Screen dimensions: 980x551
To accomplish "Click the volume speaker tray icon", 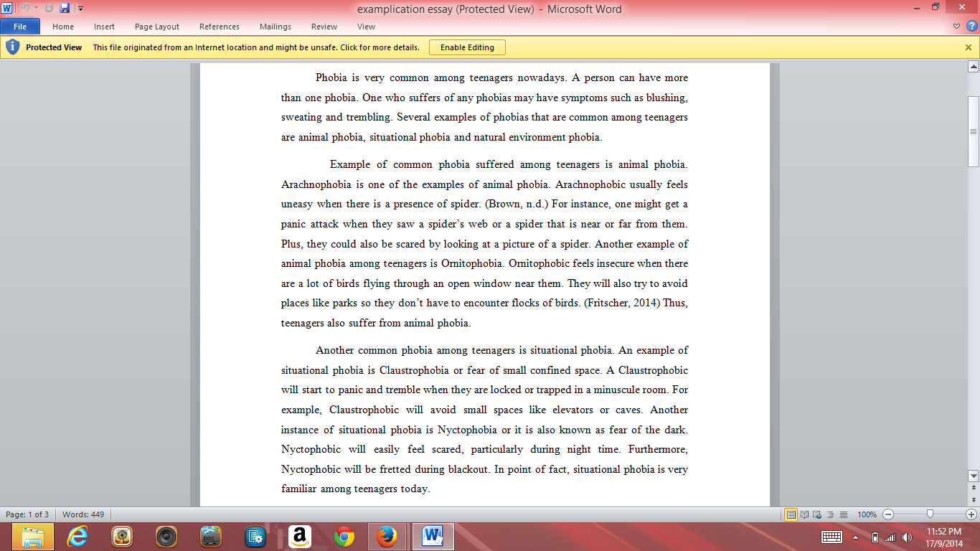I will pos(908,537).
